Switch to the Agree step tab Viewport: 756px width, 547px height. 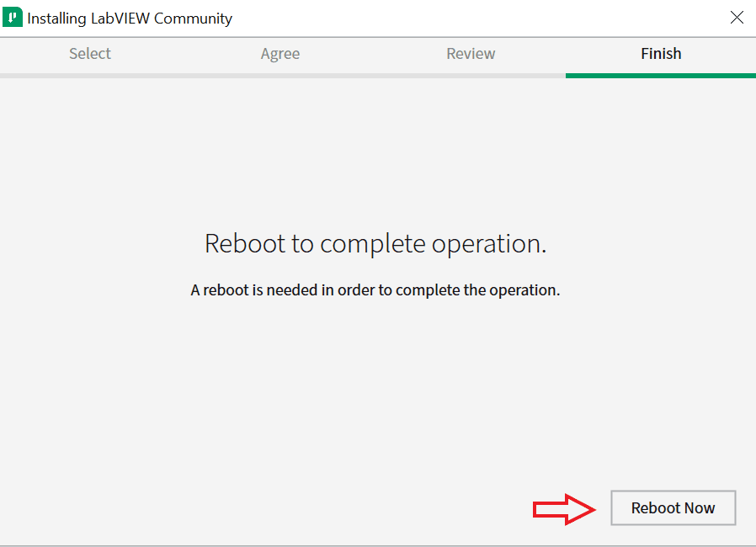(x=280, y=54)
